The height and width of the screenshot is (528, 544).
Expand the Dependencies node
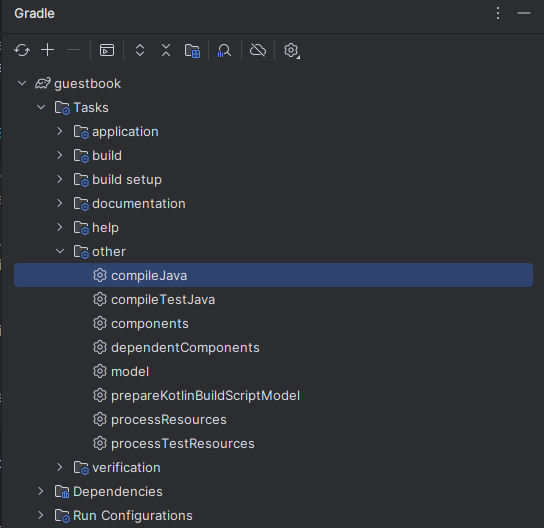pos(41,491)
